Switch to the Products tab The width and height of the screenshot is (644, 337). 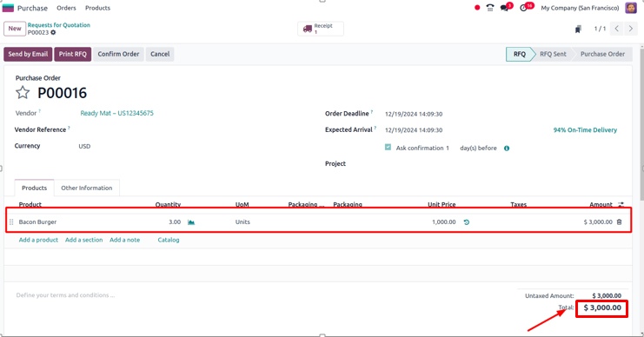pyautogui.click(x=35, y=188)
